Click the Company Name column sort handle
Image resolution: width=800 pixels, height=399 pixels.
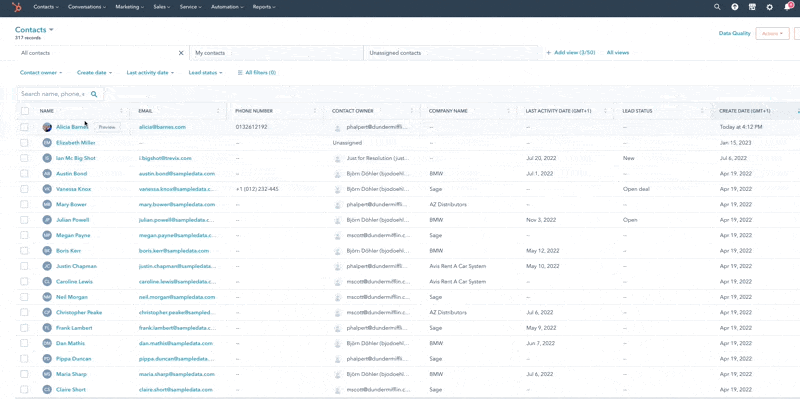[509, 111]
